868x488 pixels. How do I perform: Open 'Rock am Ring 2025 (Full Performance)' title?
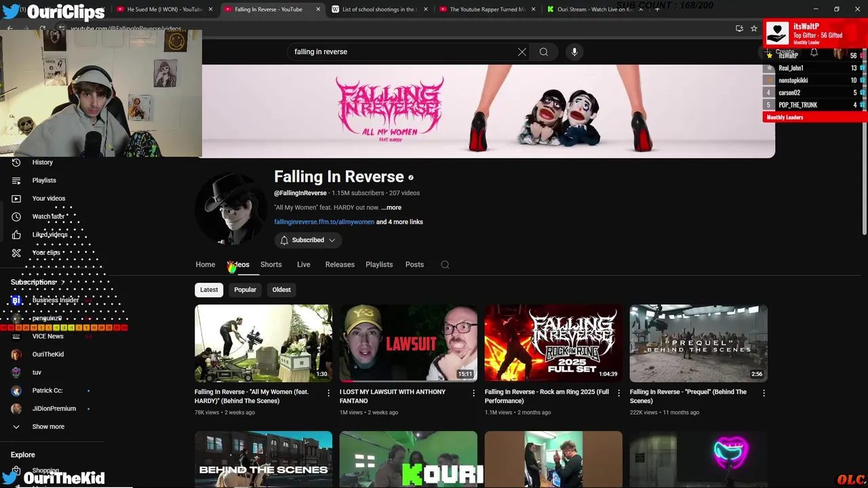pos(547,396)
